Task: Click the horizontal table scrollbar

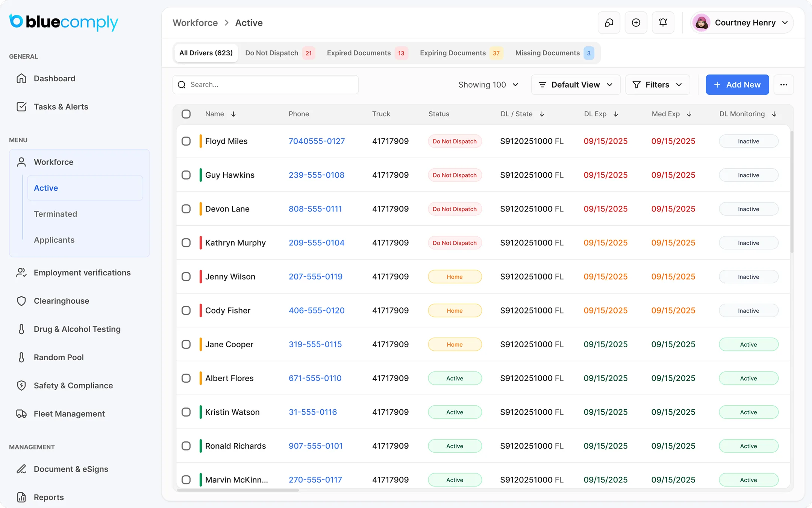Action: point(238,490)
